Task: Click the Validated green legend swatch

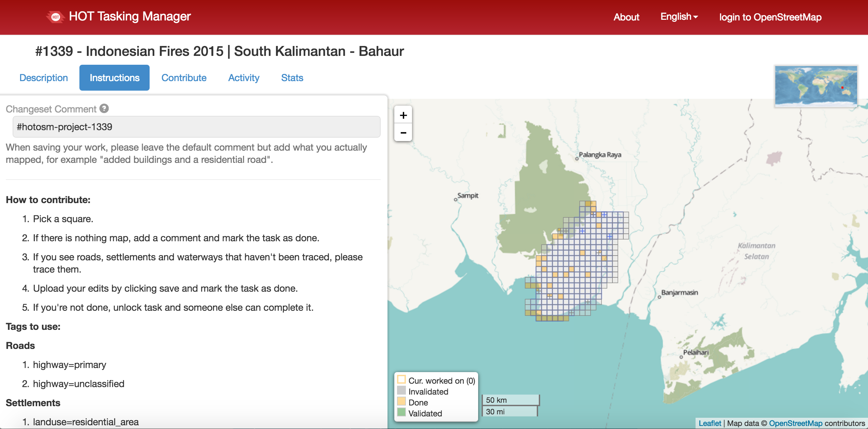Action: [401, 412]
